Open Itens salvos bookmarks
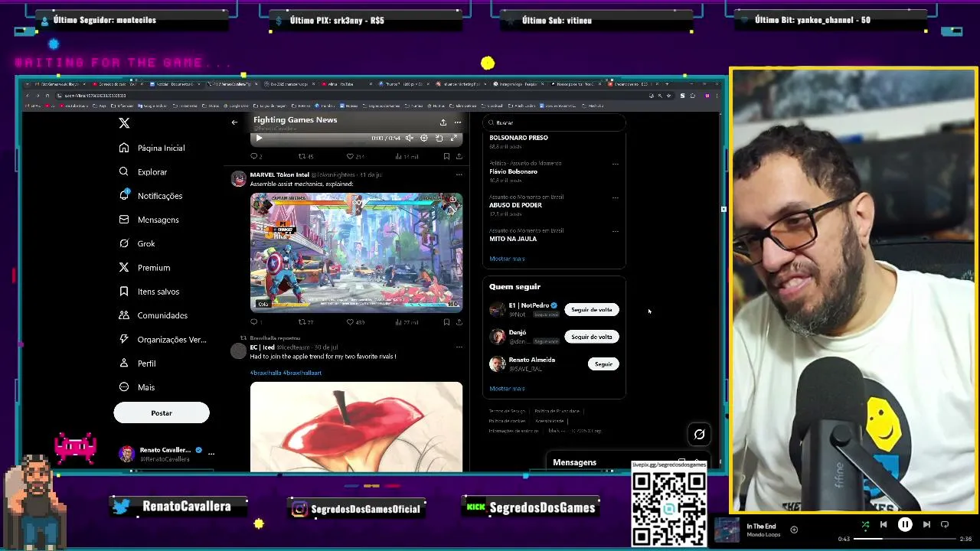 [149, 292]
